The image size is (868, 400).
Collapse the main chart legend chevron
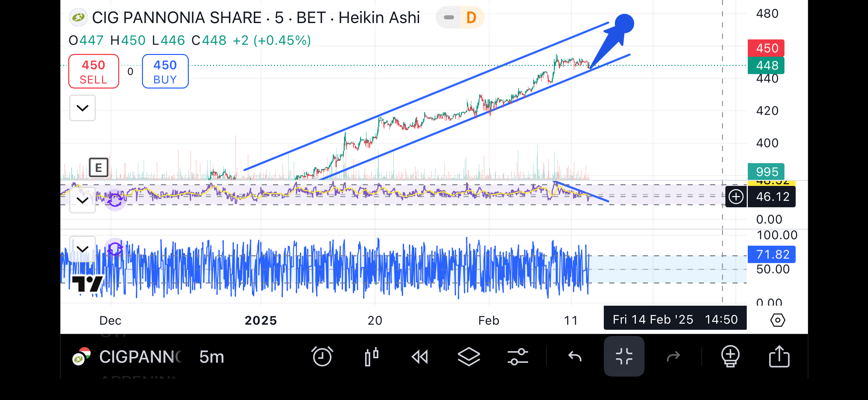pyautogui.click(x=83, y=108)
